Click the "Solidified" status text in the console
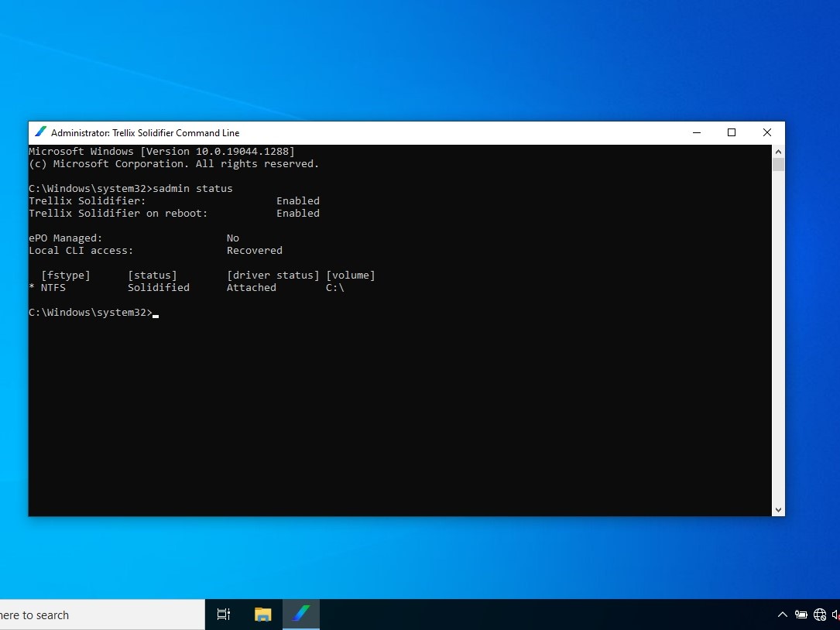The image size is (840, 630). pos(159,288)
